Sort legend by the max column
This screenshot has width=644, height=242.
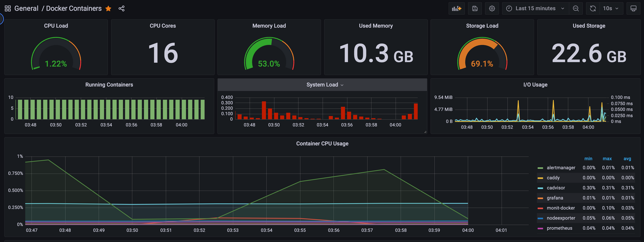[x=607, y=159]
